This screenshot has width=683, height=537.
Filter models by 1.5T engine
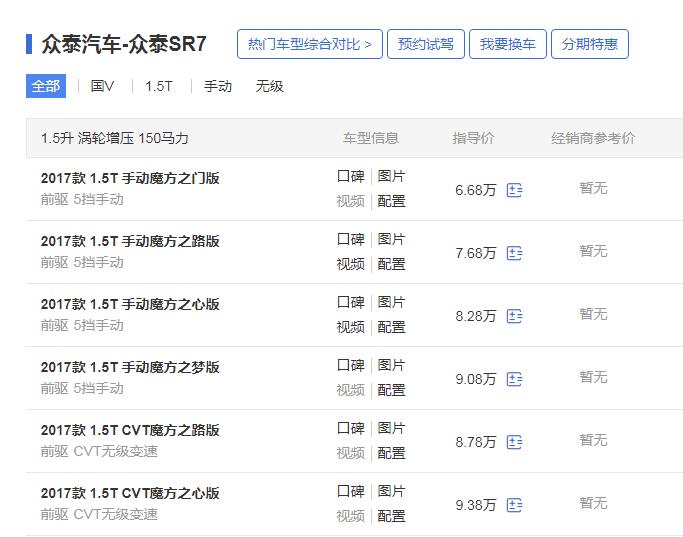point(159,86)
